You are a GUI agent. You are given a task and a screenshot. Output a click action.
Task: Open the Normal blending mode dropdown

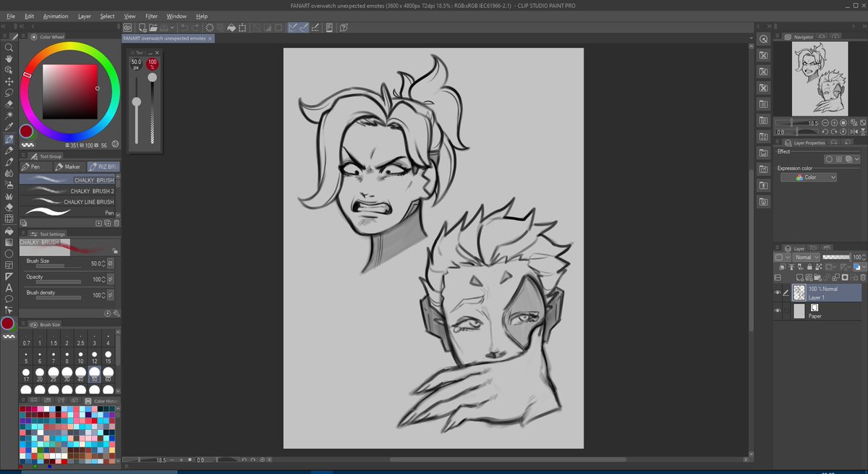pos(807,257)
